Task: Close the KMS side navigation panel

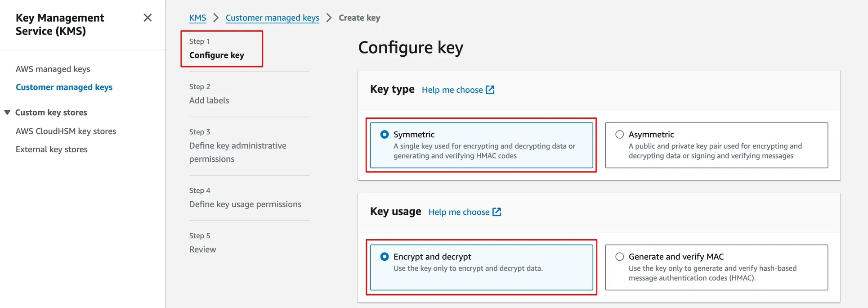Action: point(148,18)
